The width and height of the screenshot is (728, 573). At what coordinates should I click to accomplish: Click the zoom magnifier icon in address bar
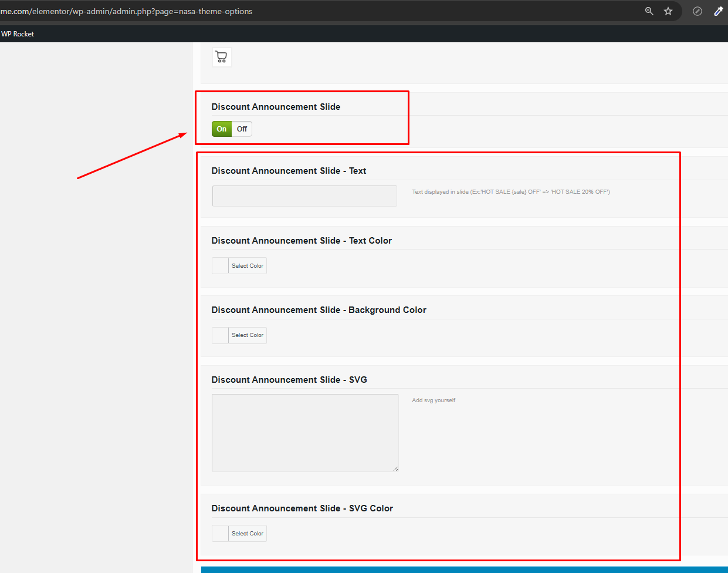click(649, 11)
